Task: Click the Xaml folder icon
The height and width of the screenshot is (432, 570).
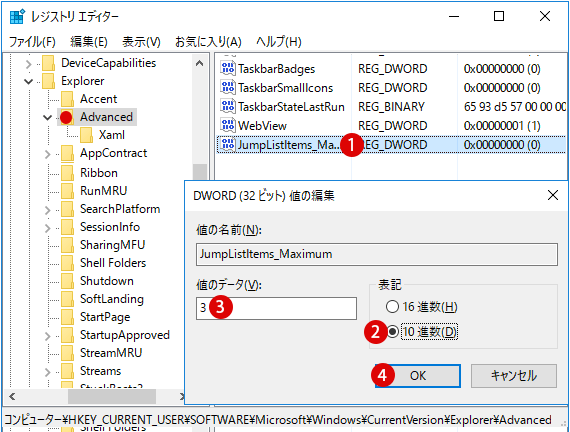Action: pyautogui.click(x=87, y=135)
